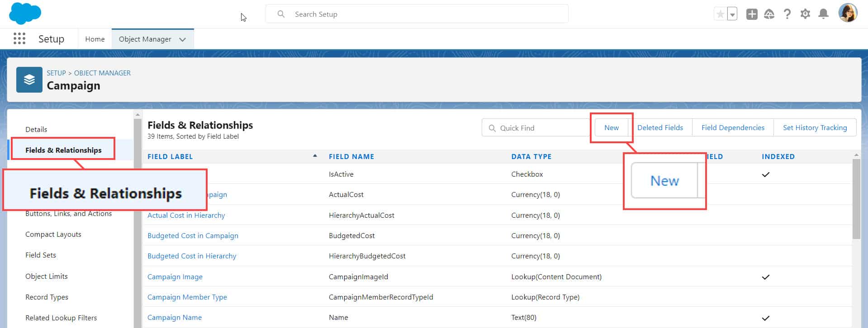Image resolution: width=868 pixels, height=328 pixels.
Task: Open Actual Cost in Hierarchy field
Action: click(186, 216)
